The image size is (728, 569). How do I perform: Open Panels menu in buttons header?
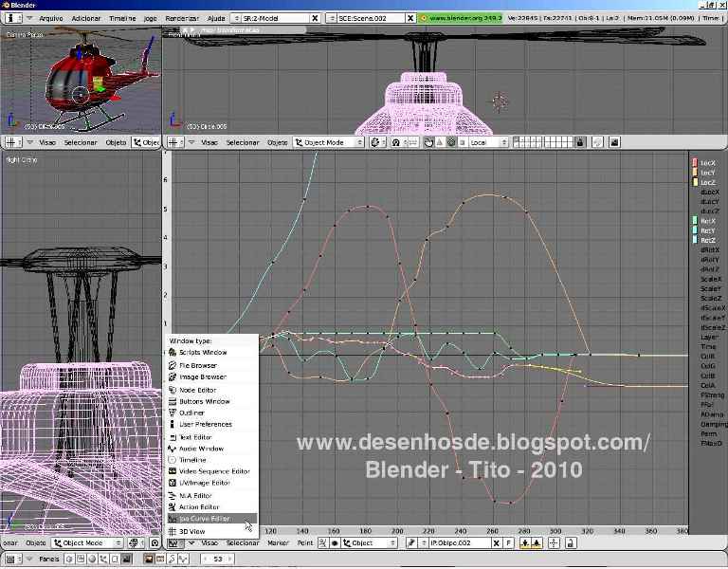coord(48,560)
